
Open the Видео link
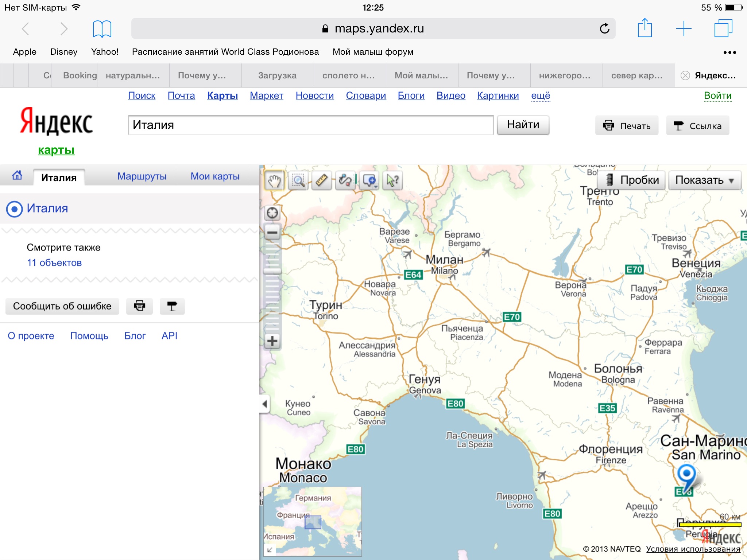451,96
